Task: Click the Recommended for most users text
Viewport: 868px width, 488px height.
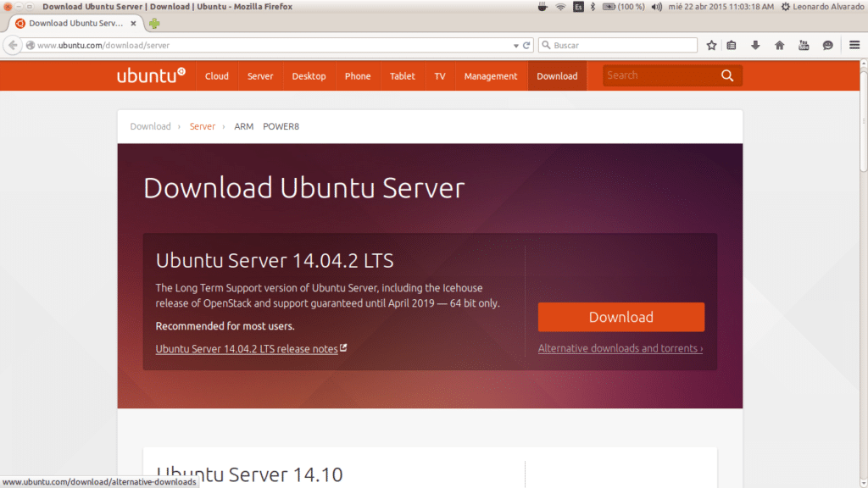Action: pos(225,326)
